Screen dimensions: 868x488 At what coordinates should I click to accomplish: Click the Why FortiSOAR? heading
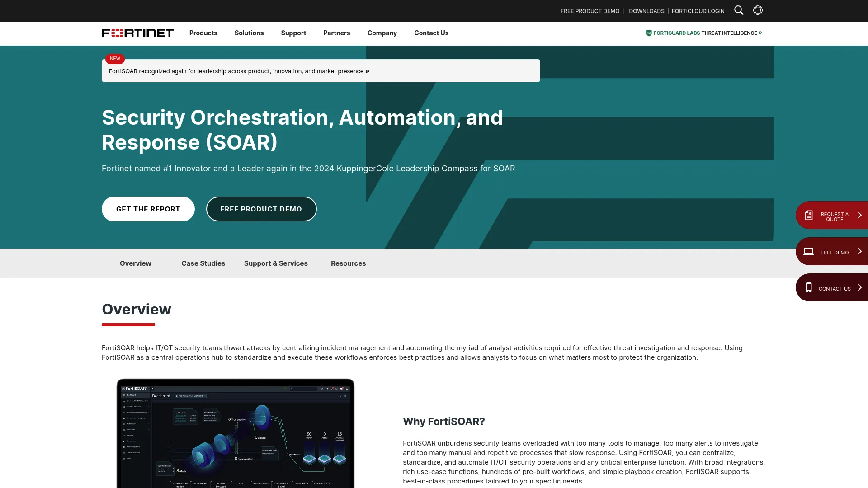[444, 422]
